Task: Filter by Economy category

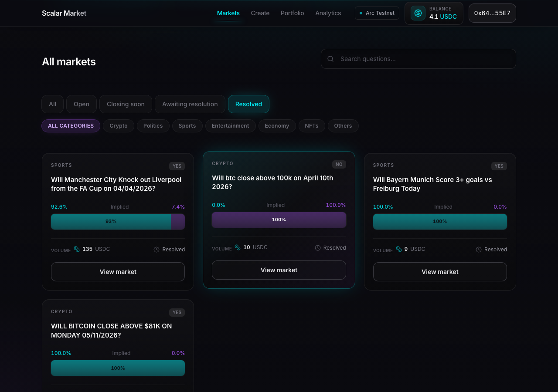Action: [x=277, y=126]
